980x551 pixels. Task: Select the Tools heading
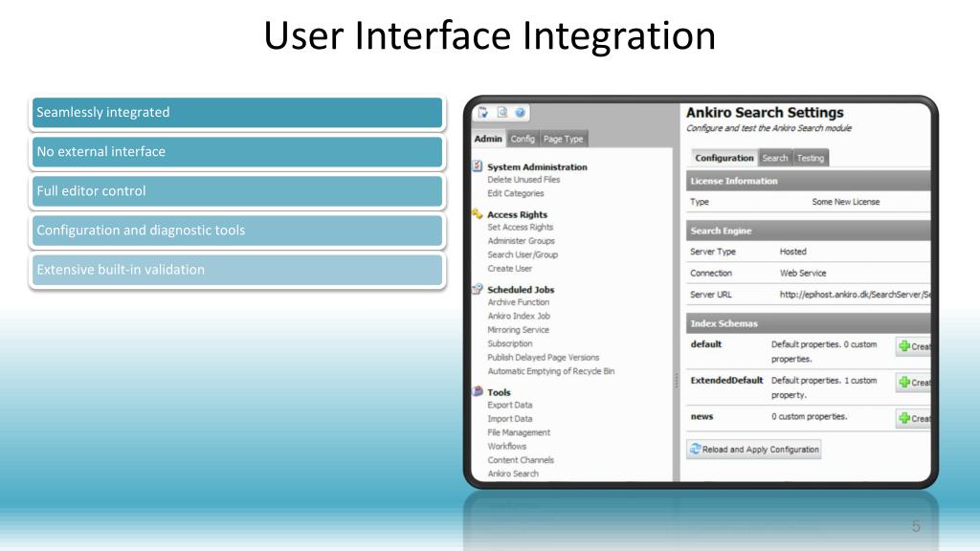[499, 392]
